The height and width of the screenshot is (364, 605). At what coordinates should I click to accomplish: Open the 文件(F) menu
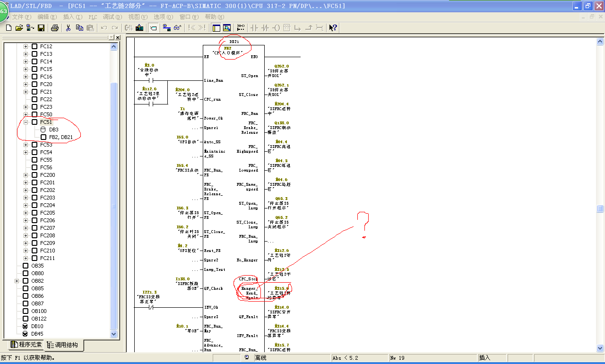[x=21, y=17]
